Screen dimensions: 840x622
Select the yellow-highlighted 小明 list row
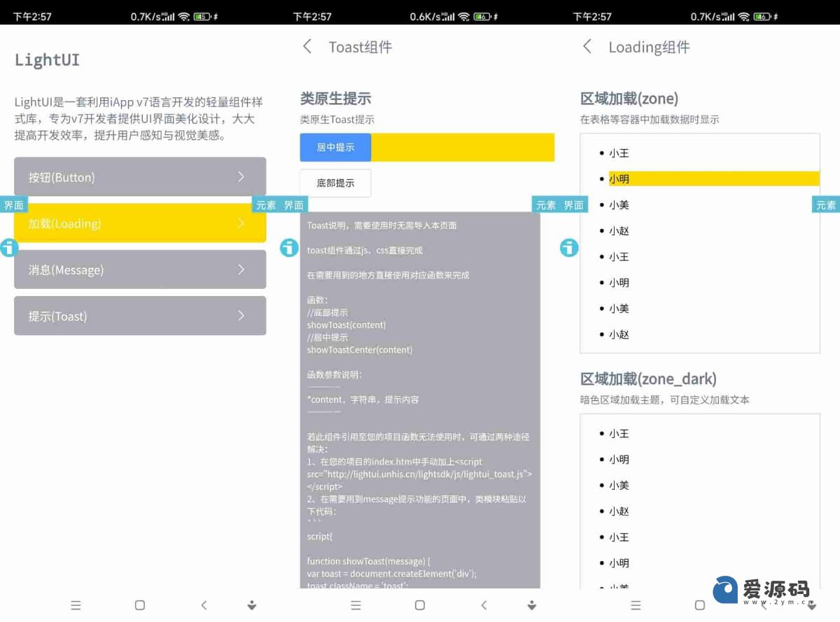coord(714,178)
